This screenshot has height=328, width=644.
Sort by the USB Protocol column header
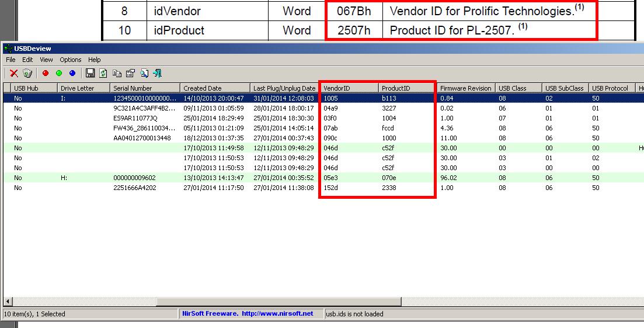coord(612,88)
